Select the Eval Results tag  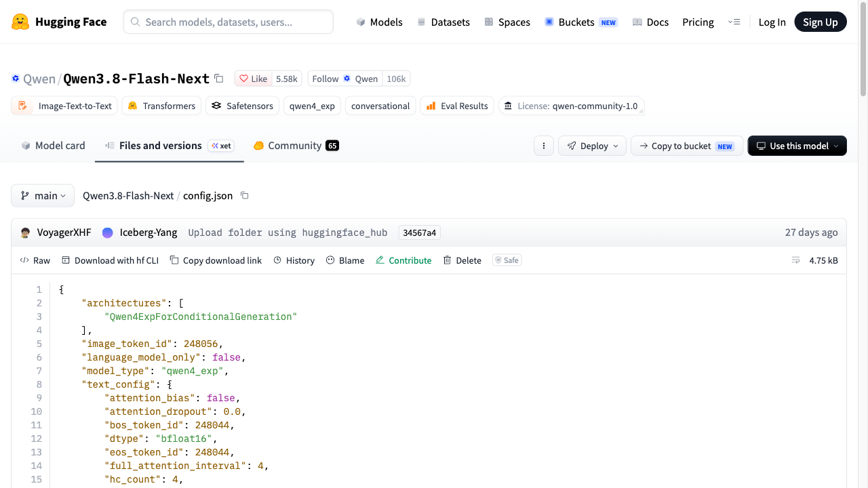click(457, 106)
